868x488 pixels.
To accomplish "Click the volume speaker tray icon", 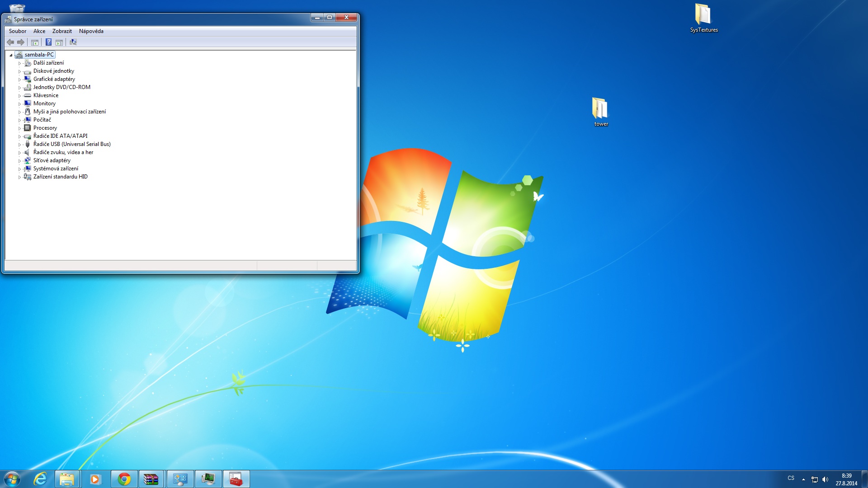I will (x=825, y=479).
